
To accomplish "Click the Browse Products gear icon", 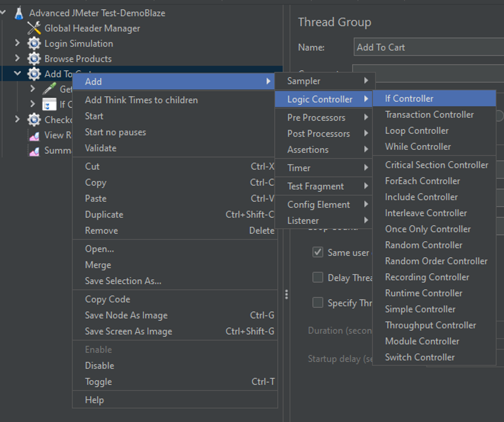I will click(34, 59).
